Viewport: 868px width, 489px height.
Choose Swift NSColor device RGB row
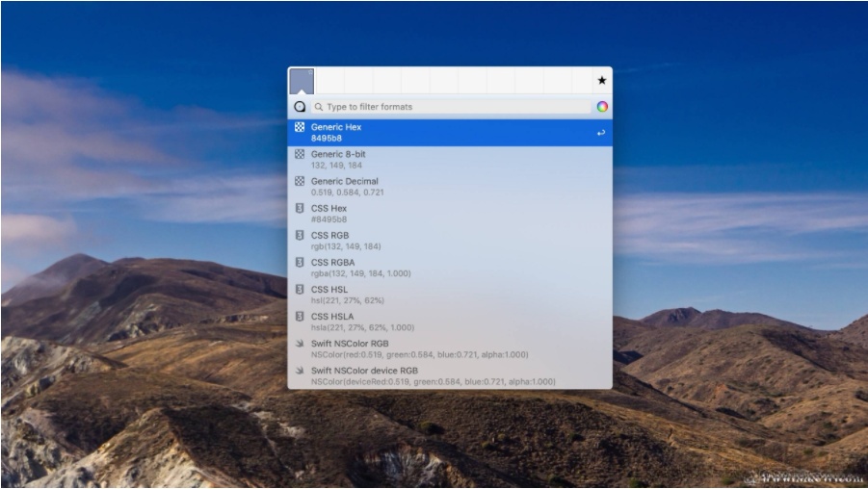pos(450,376)
